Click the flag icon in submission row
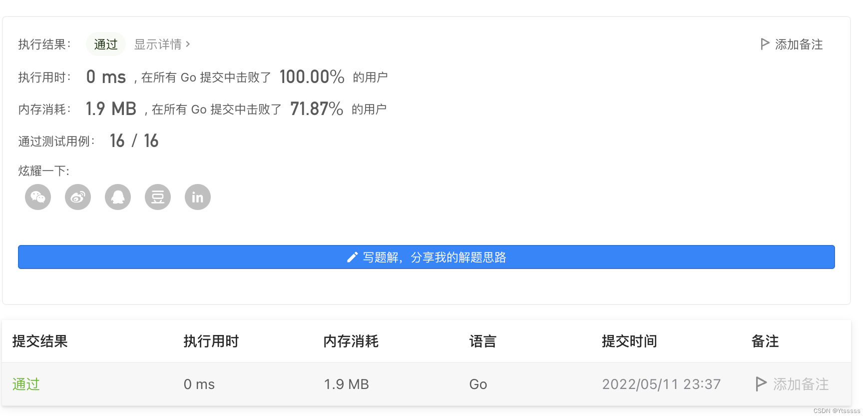Viewport: 868px width, 418px height. (x=761, y=384)
